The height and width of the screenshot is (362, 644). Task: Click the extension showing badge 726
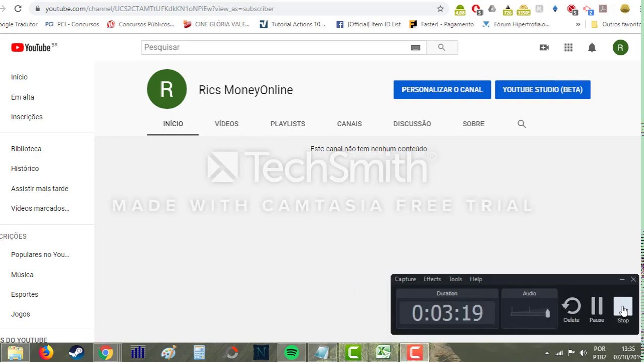pos(508,9)
